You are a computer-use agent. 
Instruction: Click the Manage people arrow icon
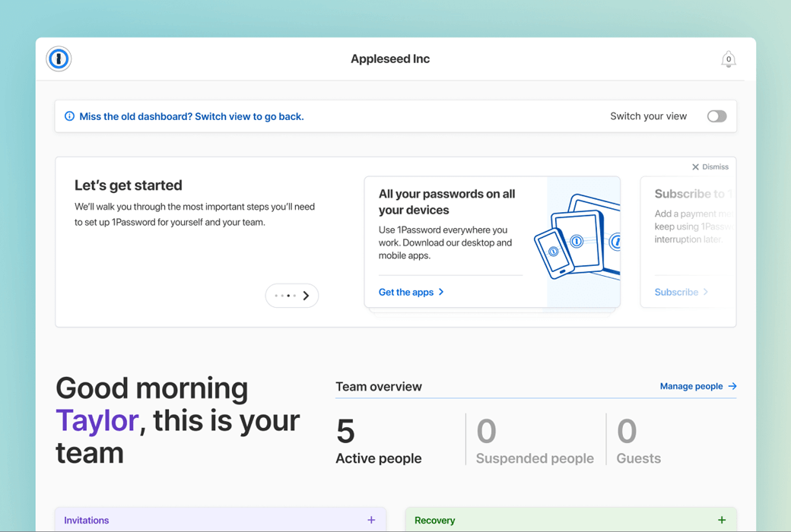click(731, 386)
